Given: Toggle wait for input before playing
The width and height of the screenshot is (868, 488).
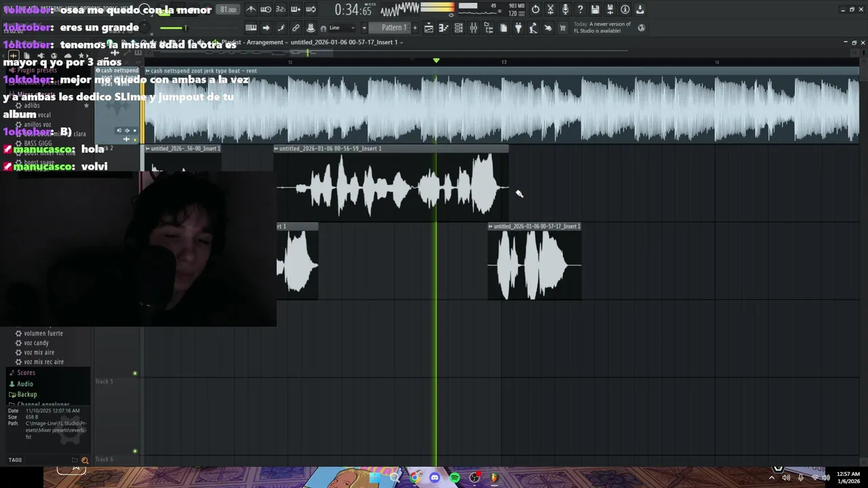Looking at the screenshot, I should [266, 9].
